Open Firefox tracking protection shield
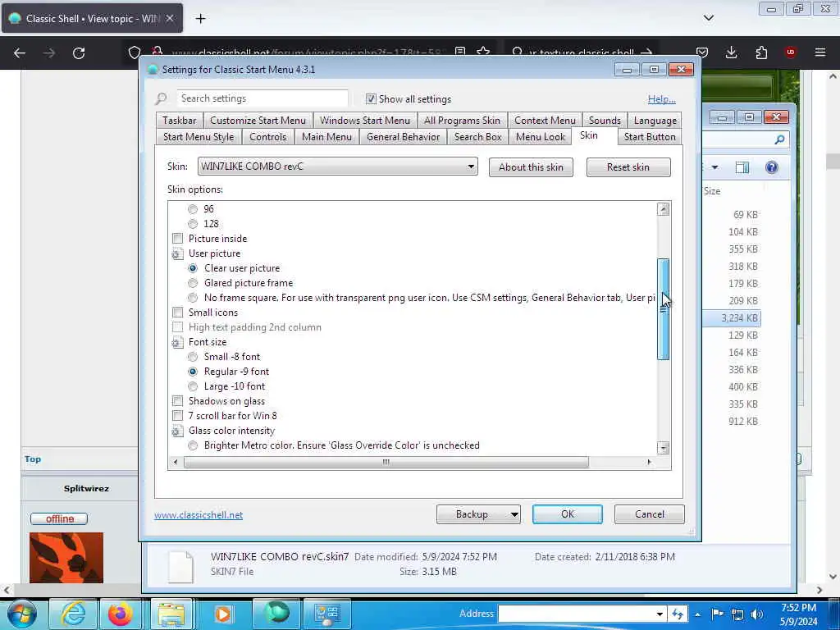 pos(135,52)
